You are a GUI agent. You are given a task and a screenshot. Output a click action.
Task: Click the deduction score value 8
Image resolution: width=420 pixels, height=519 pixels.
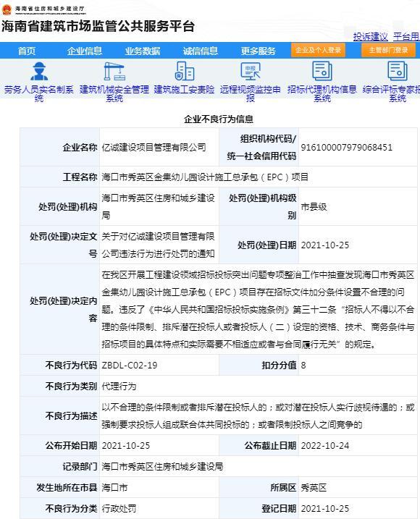pos(303,365)
